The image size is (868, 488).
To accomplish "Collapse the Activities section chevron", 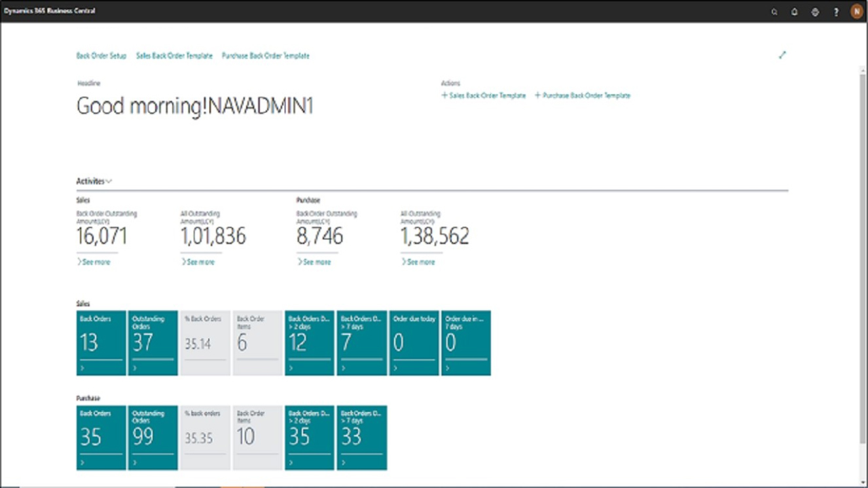I will tap(109, 181).
